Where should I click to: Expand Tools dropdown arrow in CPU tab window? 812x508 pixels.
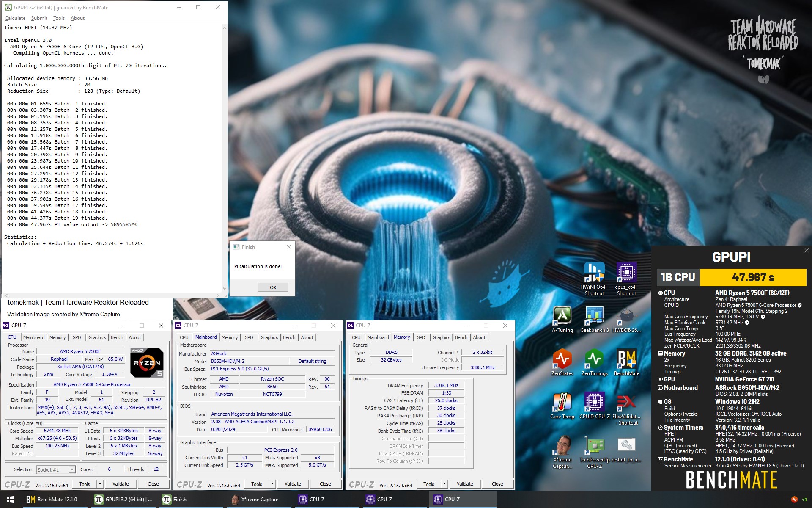point(100,484)
